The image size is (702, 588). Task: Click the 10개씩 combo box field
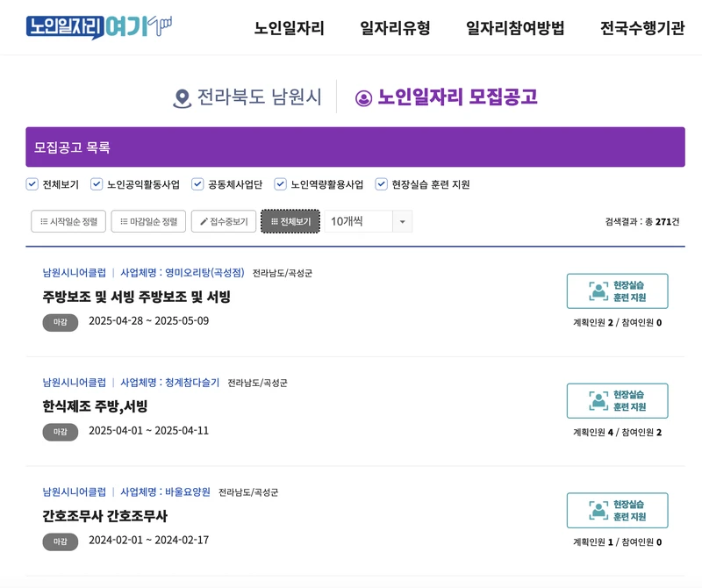pos(368,221)
